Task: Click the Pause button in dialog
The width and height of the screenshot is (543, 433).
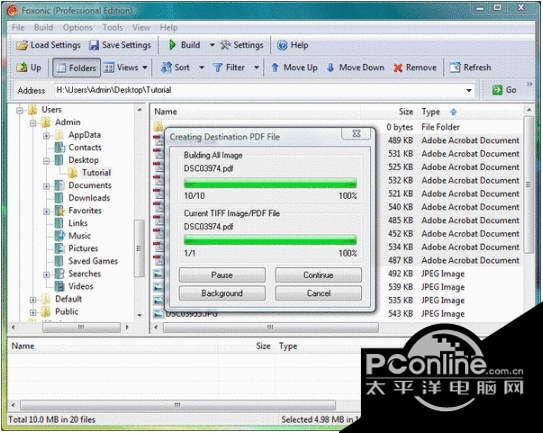Action: click(222, 275)
